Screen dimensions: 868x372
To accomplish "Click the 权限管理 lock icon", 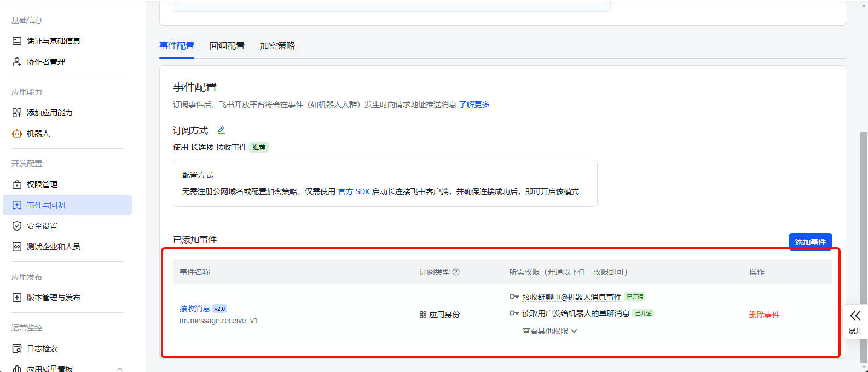I will (x=17, y=184).
